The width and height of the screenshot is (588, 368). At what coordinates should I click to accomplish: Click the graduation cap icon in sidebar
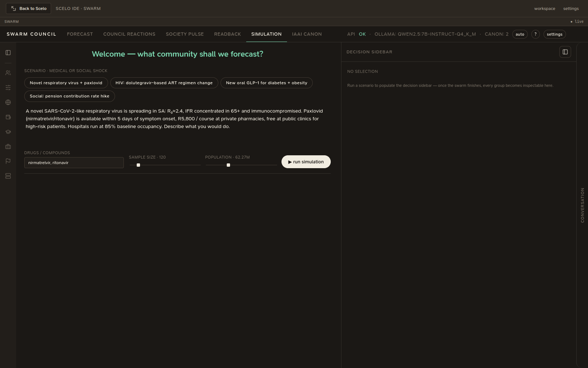click(8, 132)
